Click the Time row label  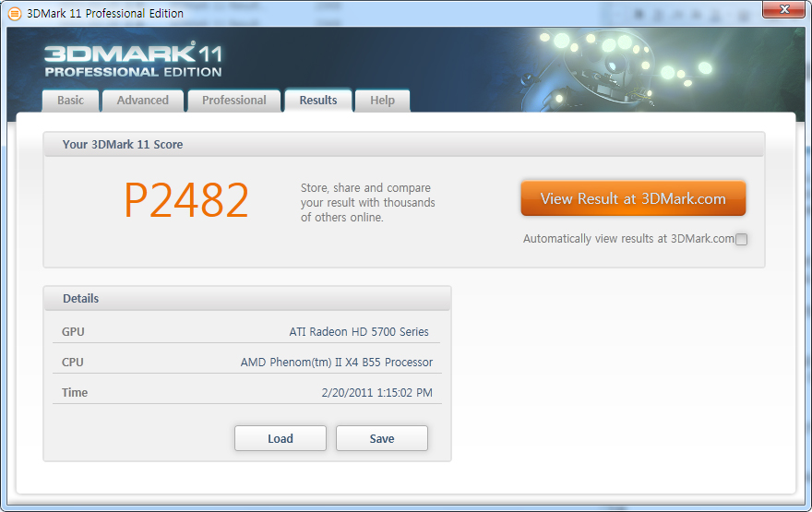tap(75, 393)
